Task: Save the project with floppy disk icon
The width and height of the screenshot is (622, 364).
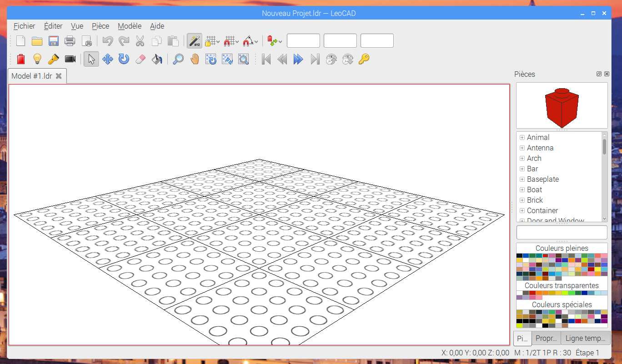Action: [53, 41]
